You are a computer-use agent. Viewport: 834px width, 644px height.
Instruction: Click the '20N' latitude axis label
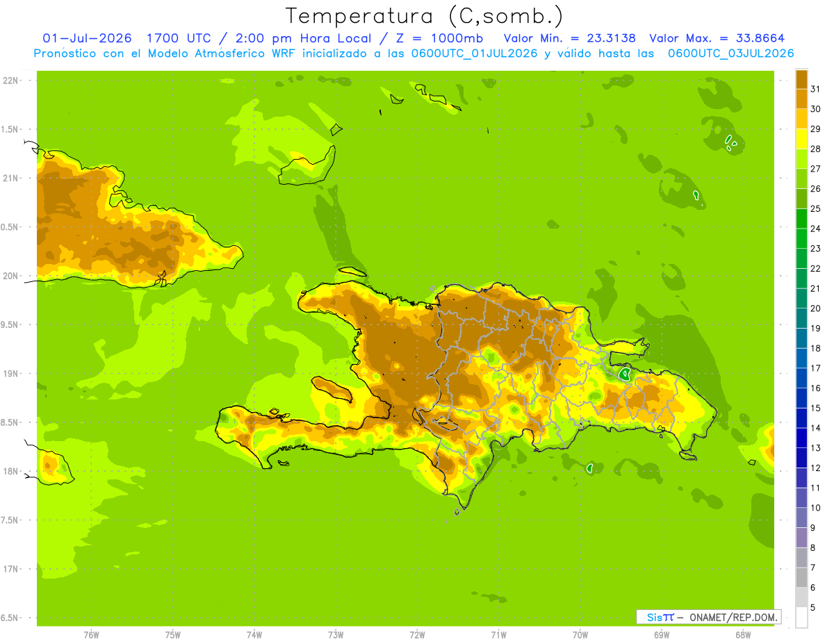[10, 276]
